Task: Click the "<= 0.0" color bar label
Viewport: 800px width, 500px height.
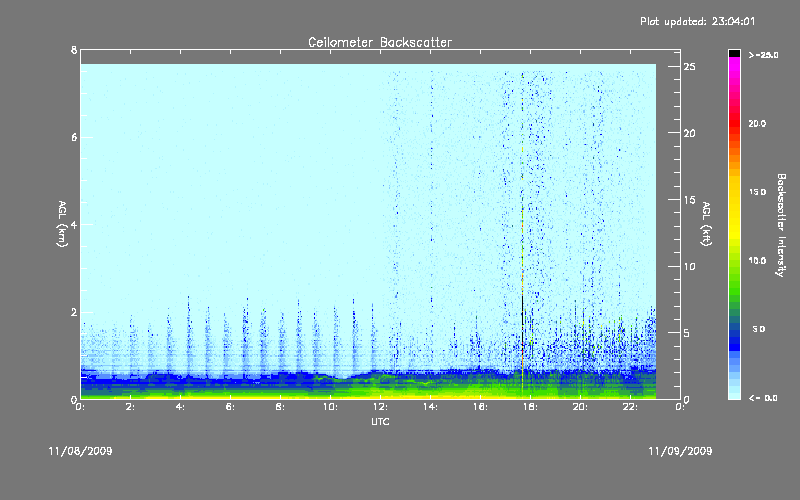Action: 764,398
